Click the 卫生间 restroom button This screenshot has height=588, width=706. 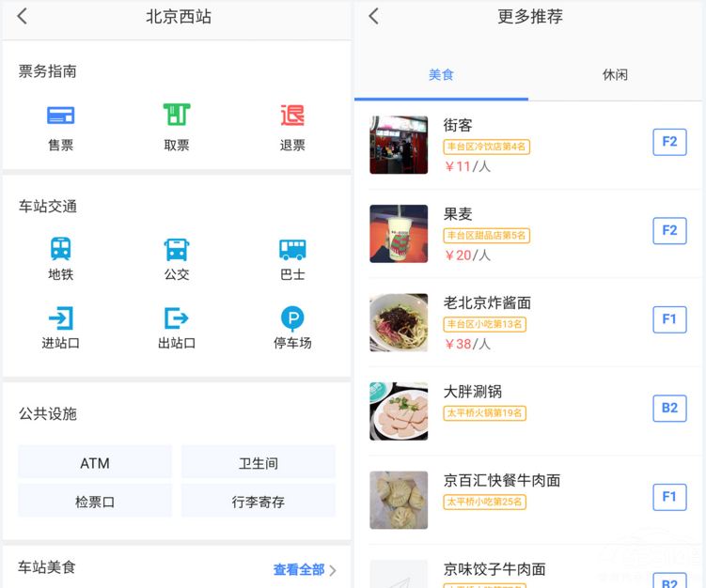point(259,463)
